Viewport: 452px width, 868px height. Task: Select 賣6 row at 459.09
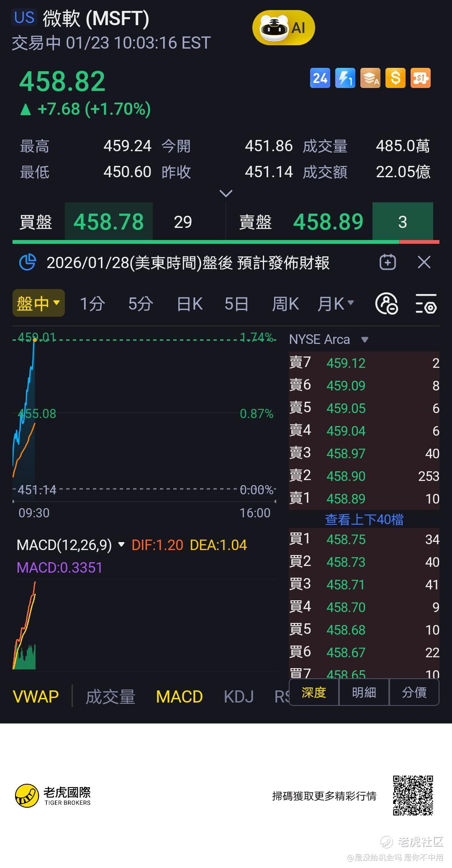click(364, 385)
